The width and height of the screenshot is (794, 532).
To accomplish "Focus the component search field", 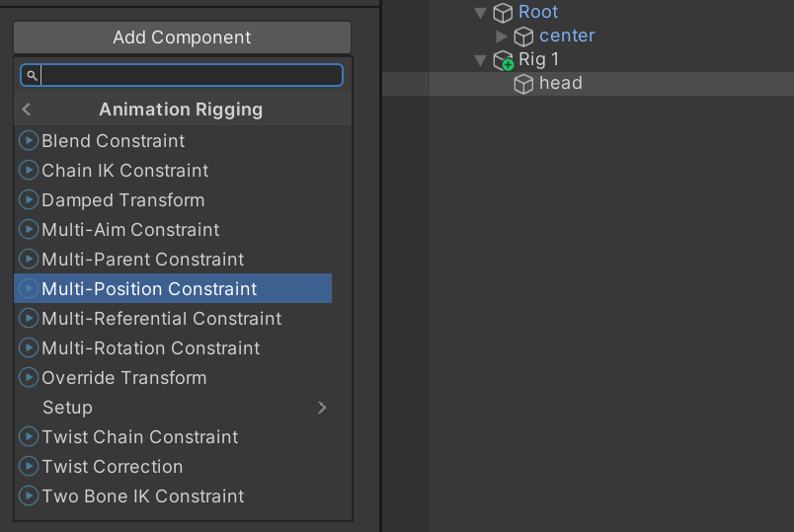I will [x=191, y=75].
